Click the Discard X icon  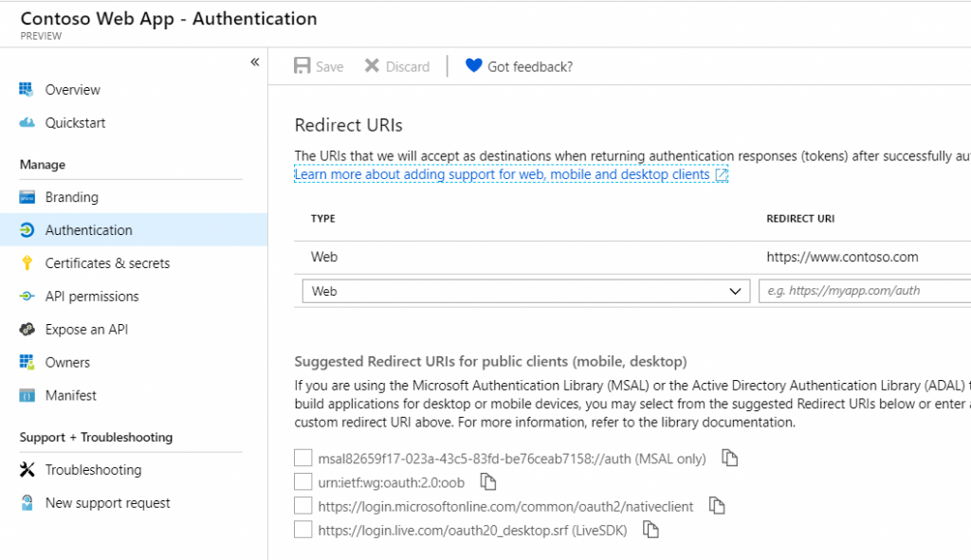(x=372, y=65)
